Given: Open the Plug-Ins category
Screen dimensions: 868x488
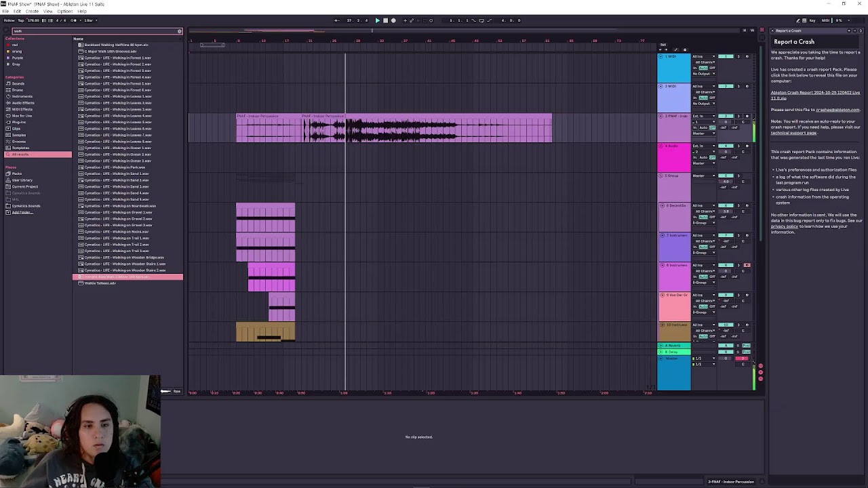Looking at the screenshot, I should point(18,122).
